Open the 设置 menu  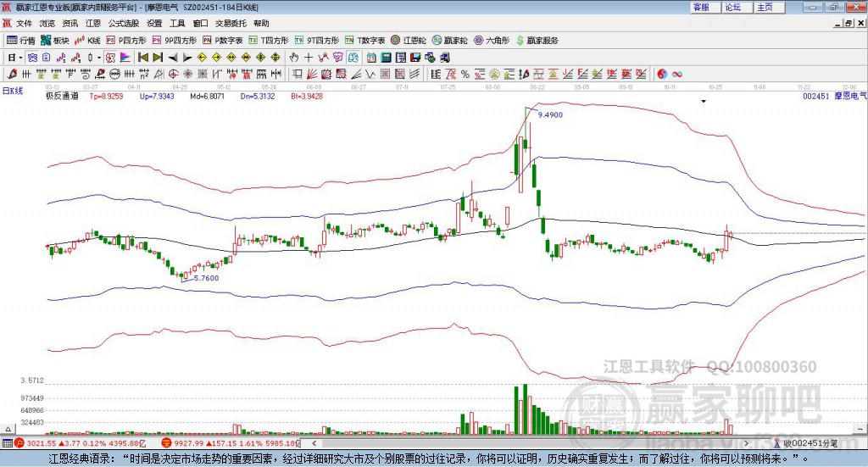pyautogui.click(x=154, y=23)
